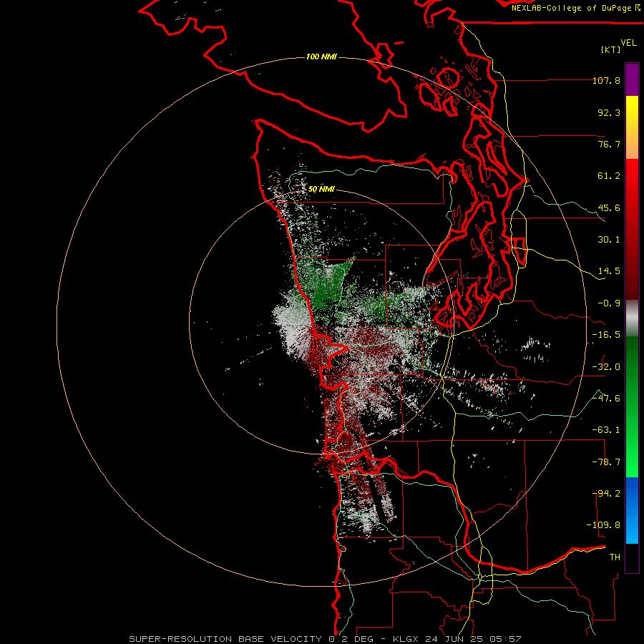The width and height of the screenshot is (644, 644).
Task: Click the -109.8 legend value
Action: 603,525
